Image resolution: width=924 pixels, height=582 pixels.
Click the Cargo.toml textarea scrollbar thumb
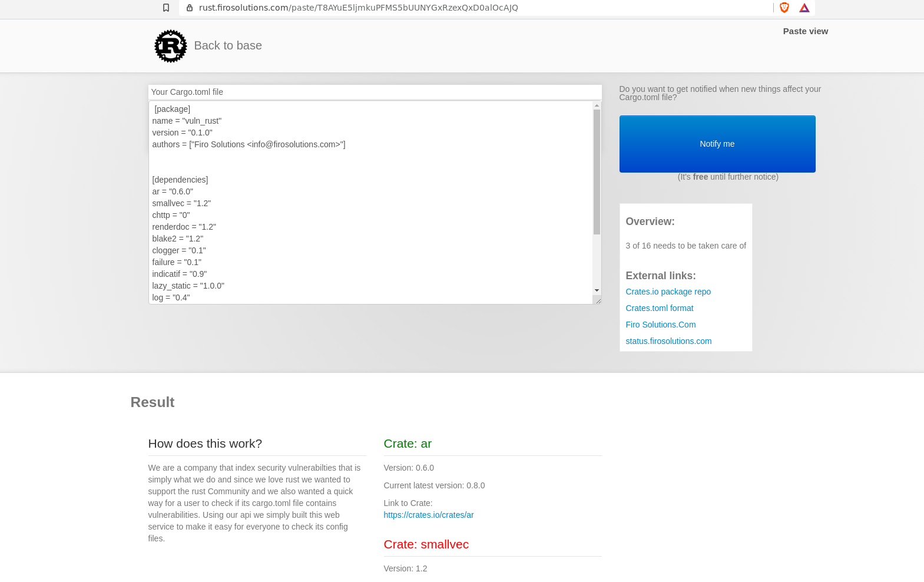click(x=597, y=172)
